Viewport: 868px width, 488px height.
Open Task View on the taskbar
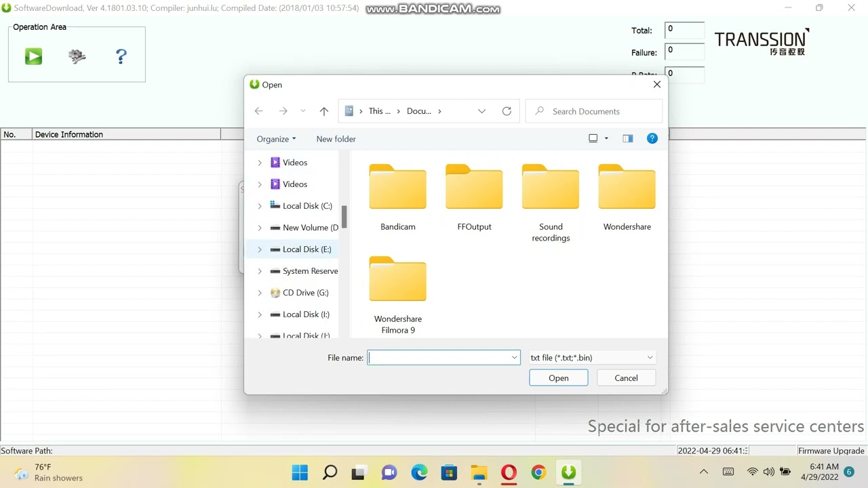click(359, 472)
